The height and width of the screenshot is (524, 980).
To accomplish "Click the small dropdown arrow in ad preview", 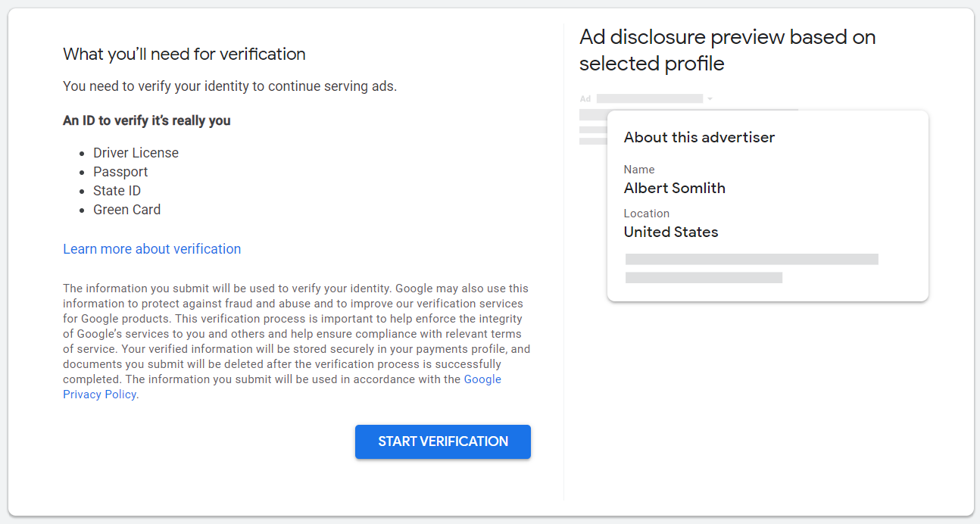I will point(710,99).
